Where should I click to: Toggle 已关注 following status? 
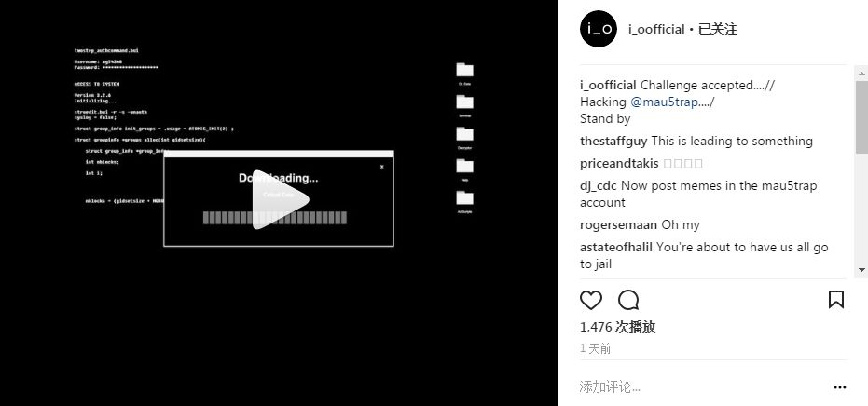[x=718, y=29]
